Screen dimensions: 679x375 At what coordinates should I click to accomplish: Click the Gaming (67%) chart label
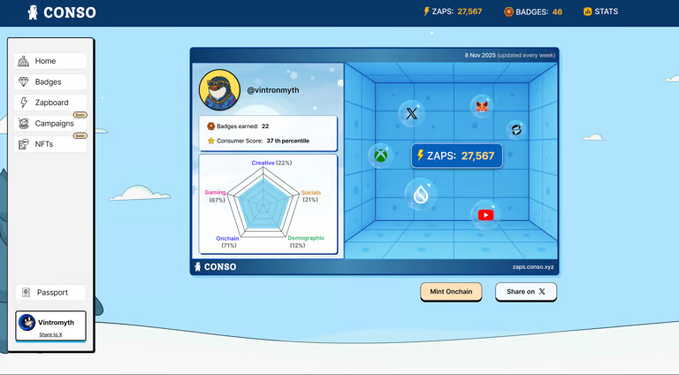point(216,196)
